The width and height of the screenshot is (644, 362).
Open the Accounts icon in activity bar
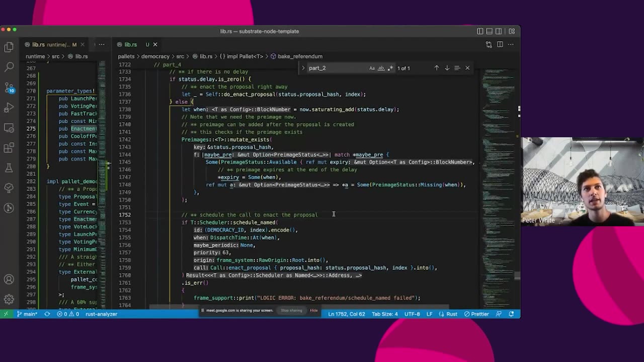coord(9,280)
